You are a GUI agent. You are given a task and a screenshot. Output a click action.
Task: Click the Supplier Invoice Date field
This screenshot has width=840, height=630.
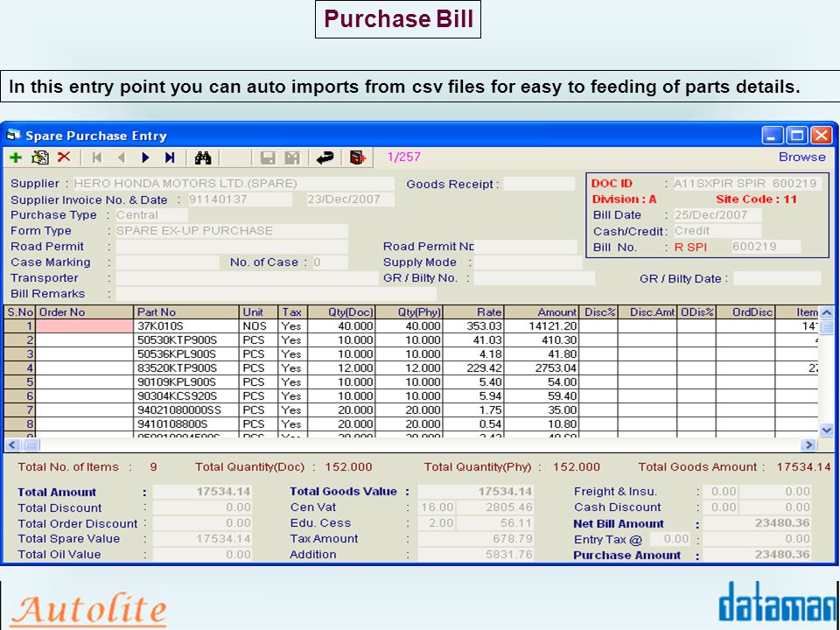pyautogui.click(x=350, y=199)
